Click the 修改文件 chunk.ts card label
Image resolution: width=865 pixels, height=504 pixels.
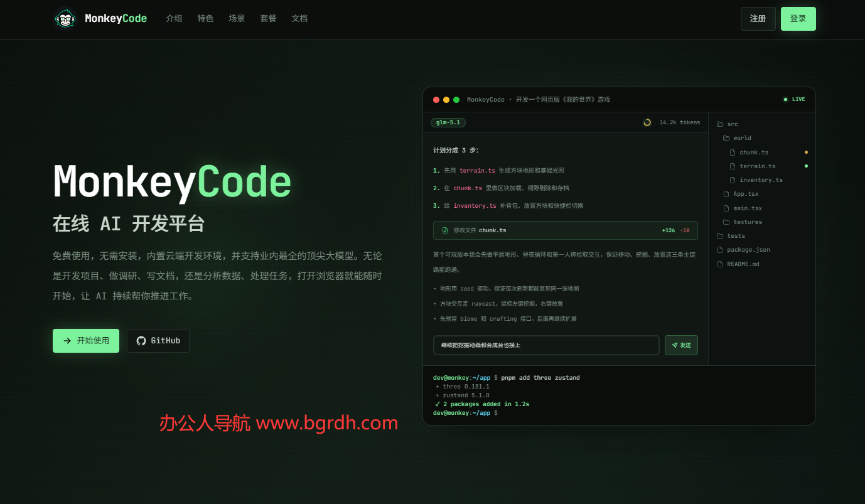click(480, 230)
